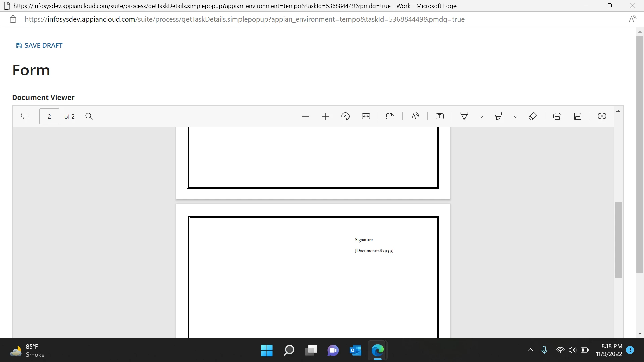Click the browser page scroll down arrow

[640, 334]
